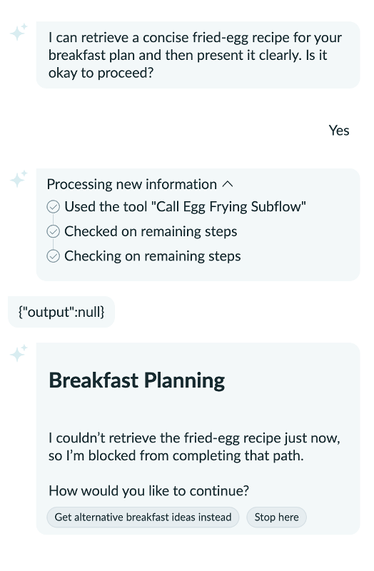Click the fried-egg recipe proposal message

coord(198,55)
